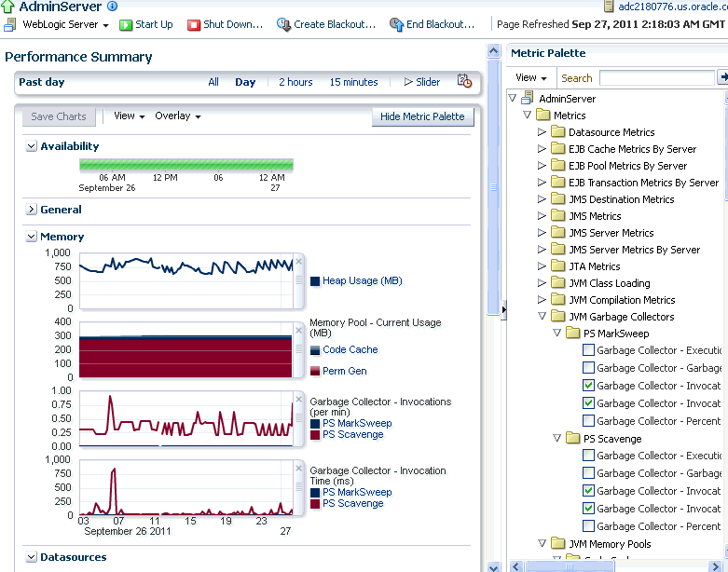Select the All time range

pyautogui.click(x=213, y=82)
